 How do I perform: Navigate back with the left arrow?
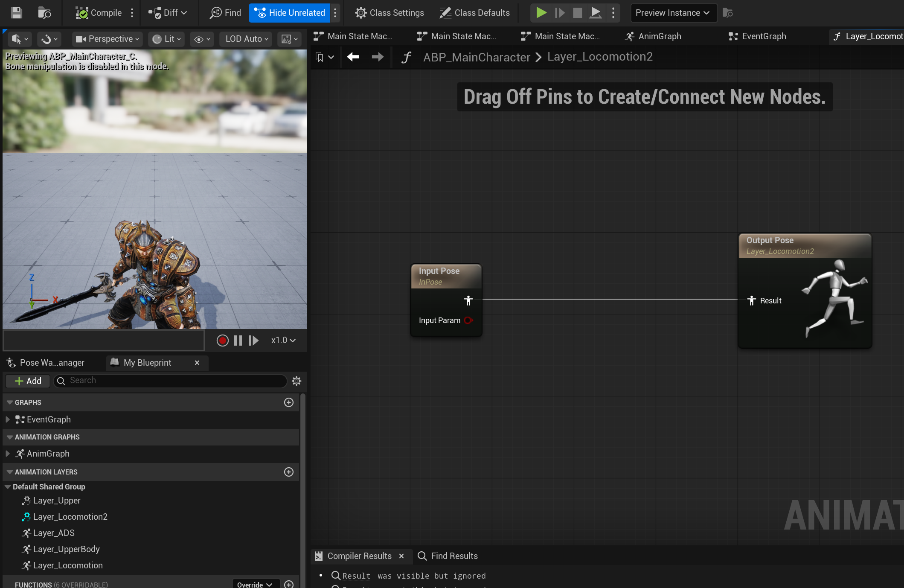(x=353, y=57)
